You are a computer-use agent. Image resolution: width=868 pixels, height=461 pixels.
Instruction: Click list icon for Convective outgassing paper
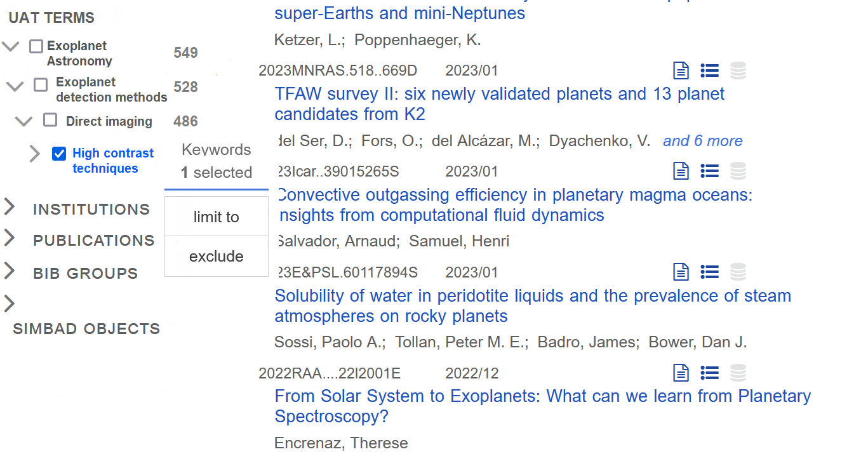click(709, 171)
